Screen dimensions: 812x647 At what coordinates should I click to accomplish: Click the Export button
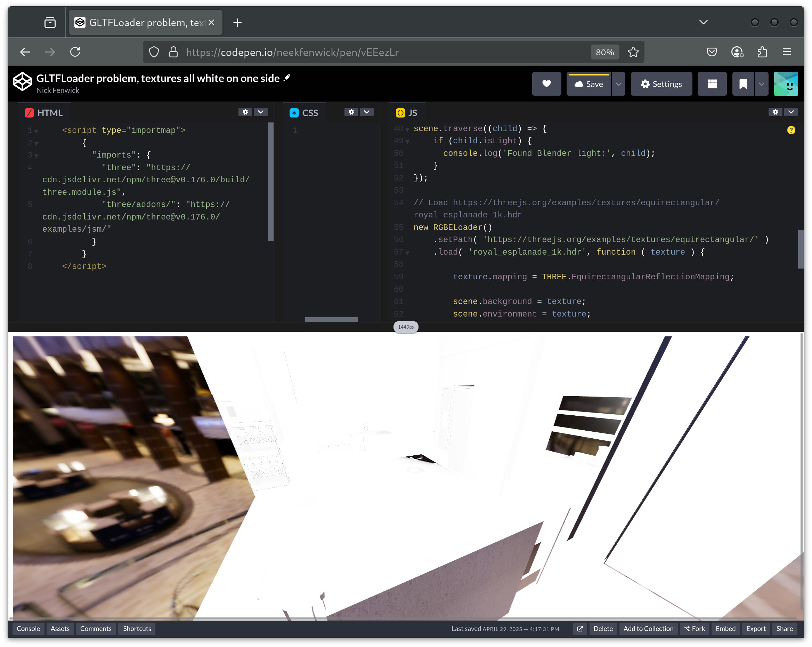(x=756, y=629)
